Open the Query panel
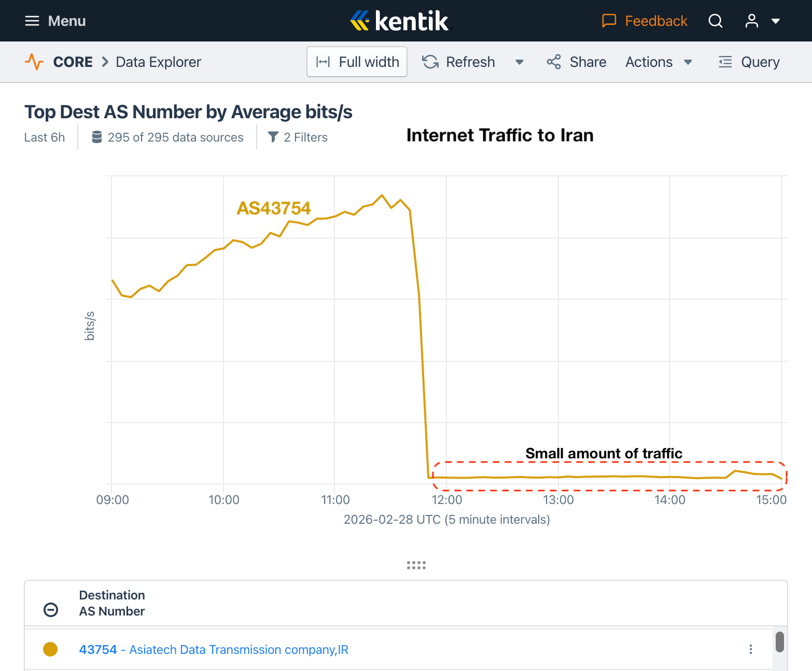The width and height of the screenshot is (812, 671). point(749,62)
